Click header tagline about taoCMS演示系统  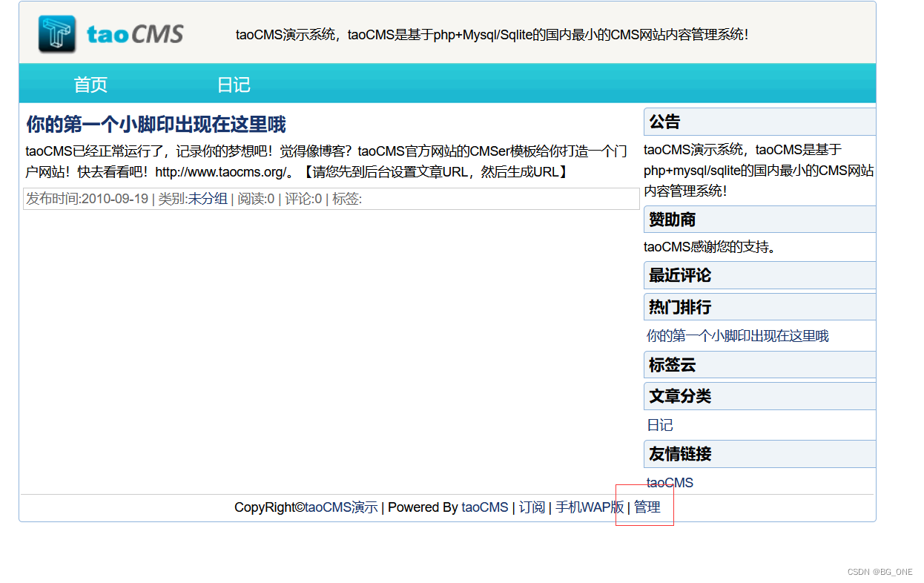coord(492,34)
